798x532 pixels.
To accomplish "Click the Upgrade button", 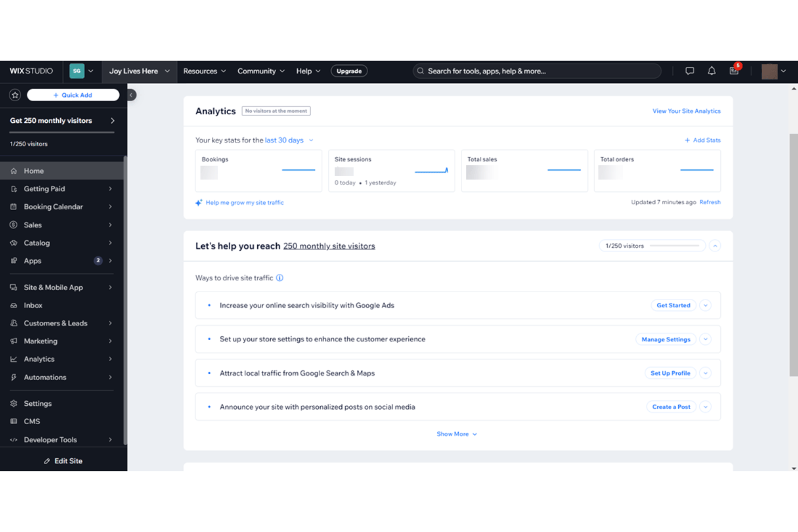I will [349, 71].
